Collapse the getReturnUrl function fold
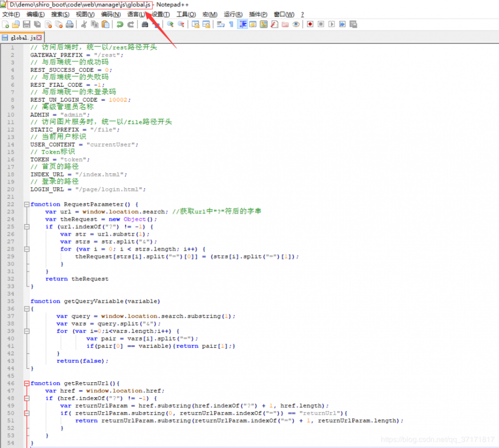 point(27,383)
